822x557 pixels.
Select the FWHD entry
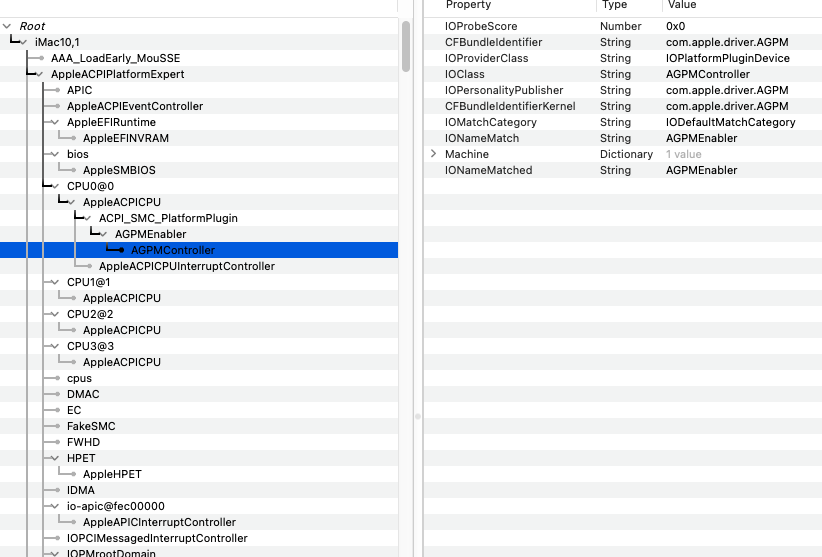click(83, 442)
